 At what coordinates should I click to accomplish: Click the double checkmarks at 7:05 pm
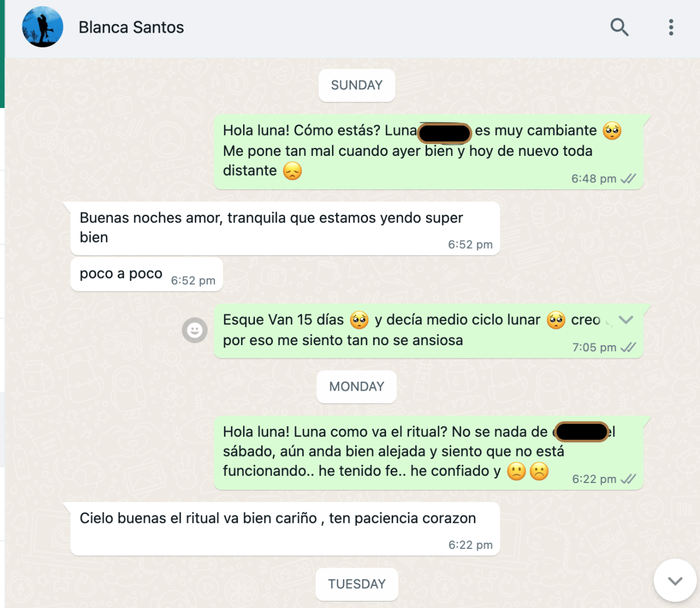(x=628, y=347)
